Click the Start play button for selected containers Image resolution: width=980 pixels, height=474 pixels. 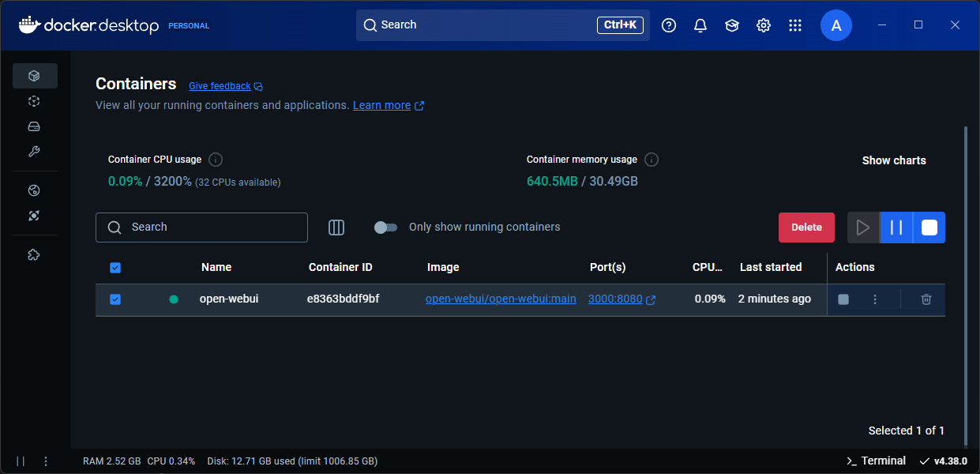pyautogui.click(x=863, y=228)
